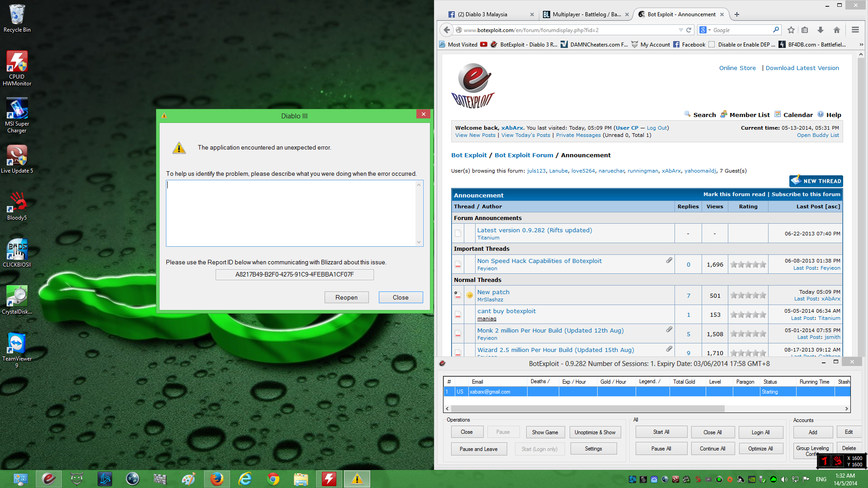The image size is (868, 488).
Task: Open search engine selector dropdown
Action: point(705,30)
